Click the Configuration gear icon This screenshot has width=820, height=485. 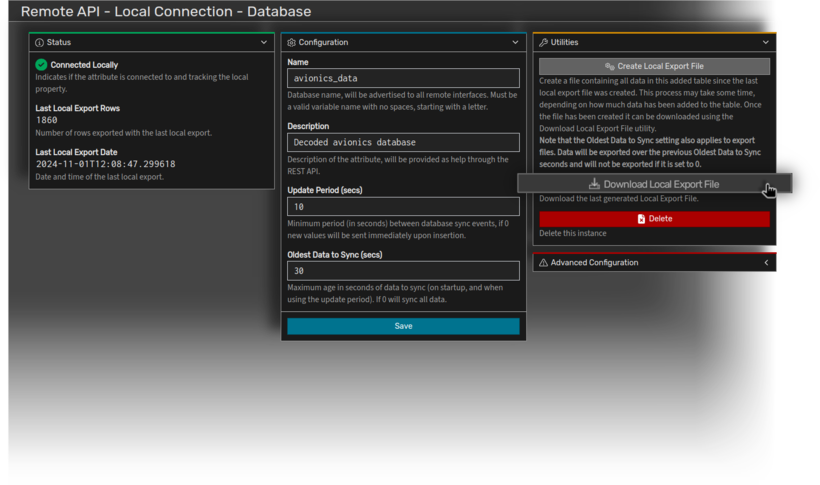coord(291,42)
